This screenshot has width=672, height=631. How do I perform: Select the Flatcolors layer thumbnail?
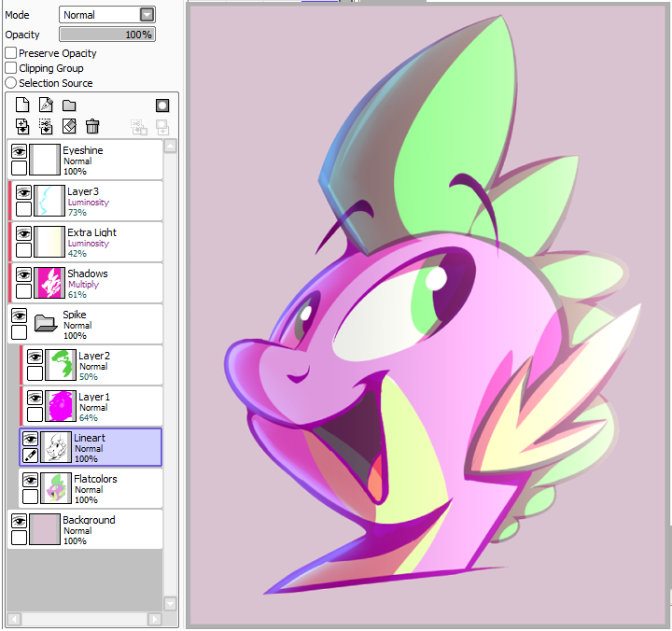pos(56,489)
